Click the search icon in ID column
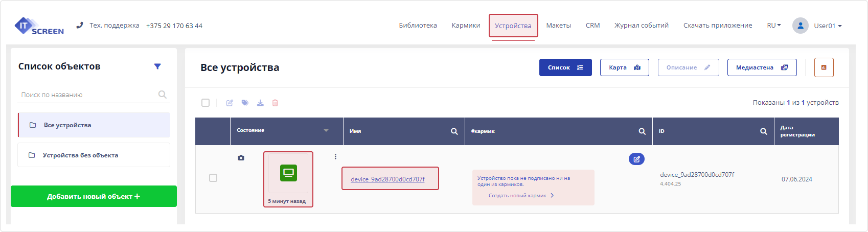Screen dimensions: 868x232 click(764, 131)
